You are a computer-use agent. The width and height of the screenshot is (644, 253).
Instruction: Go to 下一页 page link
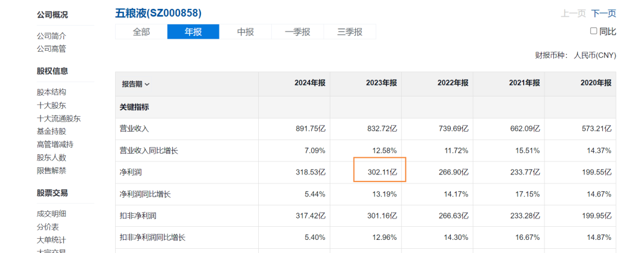(x=603, y=14)
